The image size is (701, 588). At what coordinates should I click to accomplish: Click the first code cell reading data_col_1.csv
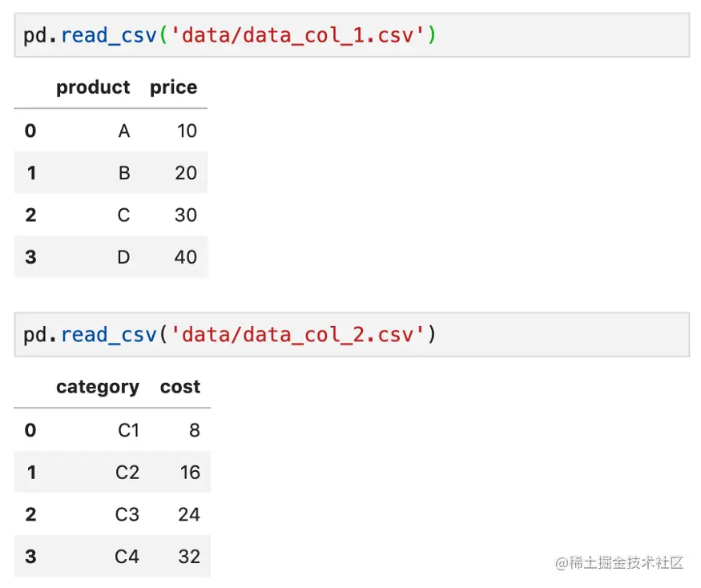(351, 35)
